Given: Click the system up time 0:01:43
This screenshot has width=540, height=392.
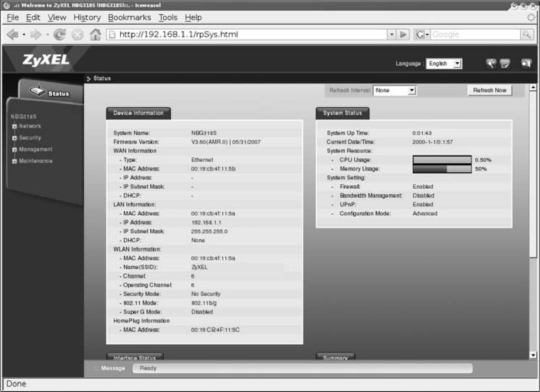Looking at the screenshot, I should pos(422,133).
